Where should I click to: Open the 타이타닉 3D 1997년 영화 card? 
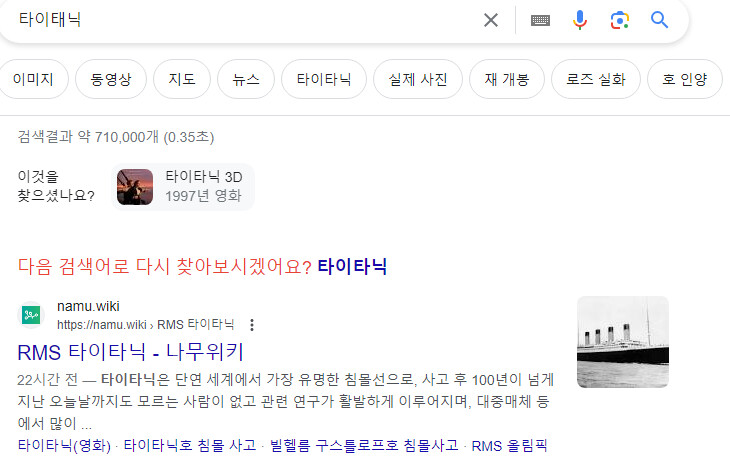click(x=183, y=187)
